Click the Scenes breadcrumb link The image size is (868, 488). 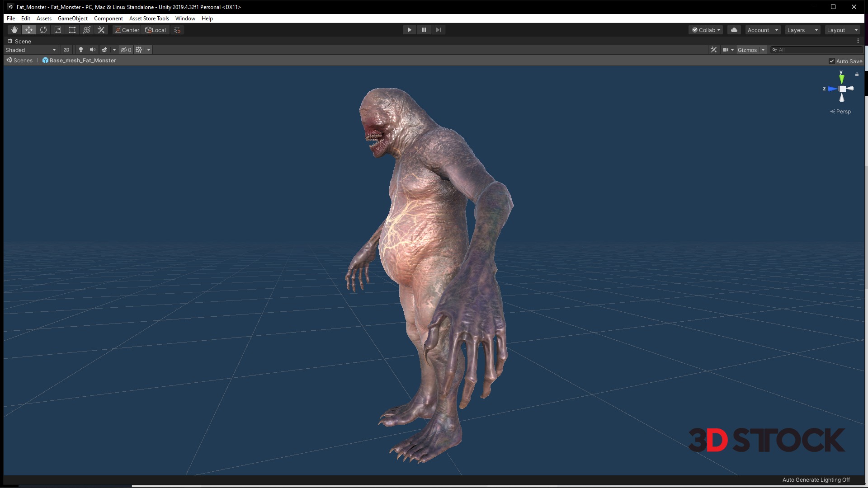coord(23,61)
